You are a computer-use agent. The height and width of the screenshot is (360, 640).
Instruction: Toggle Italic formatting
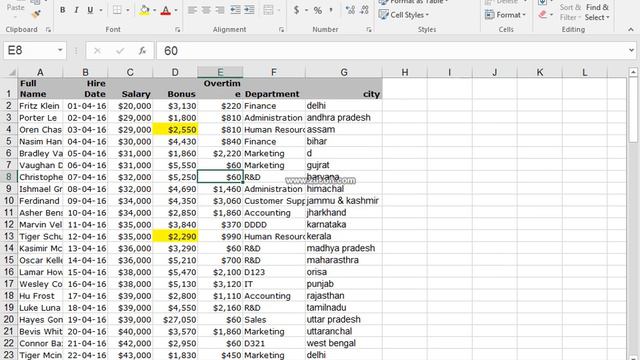(x=76, y=10)
